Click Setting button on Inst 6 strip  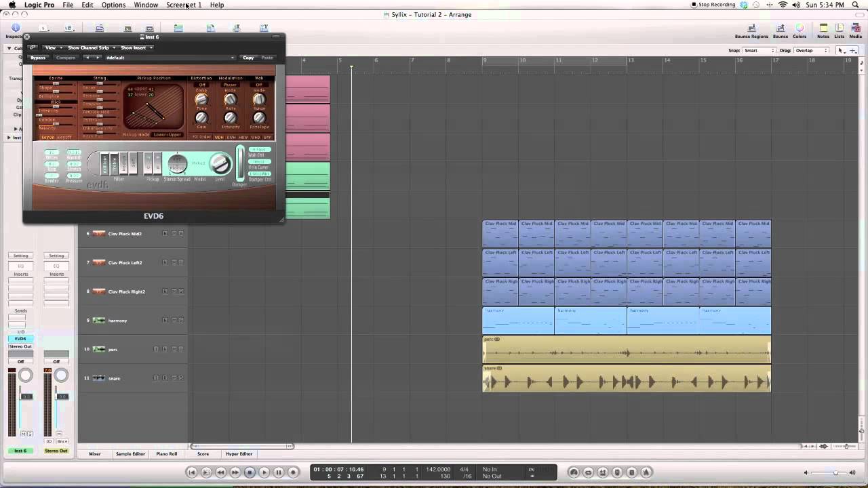click(21, 256)
